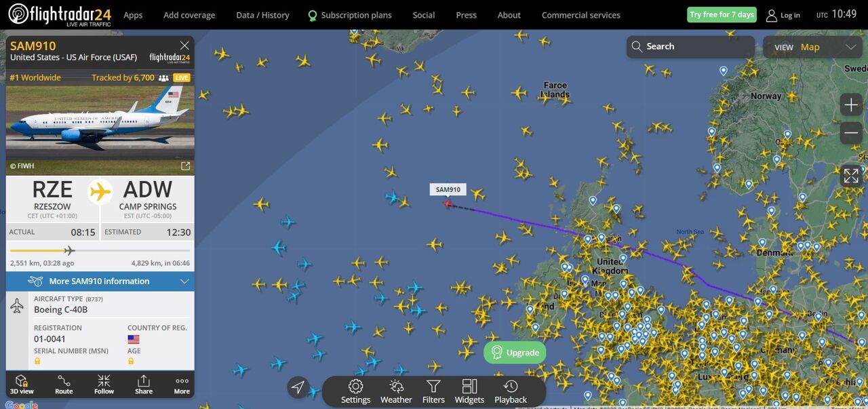Open the Subscription plans menu
The width and height of the screenshot is (868, 409).
[x=350, y=15]
